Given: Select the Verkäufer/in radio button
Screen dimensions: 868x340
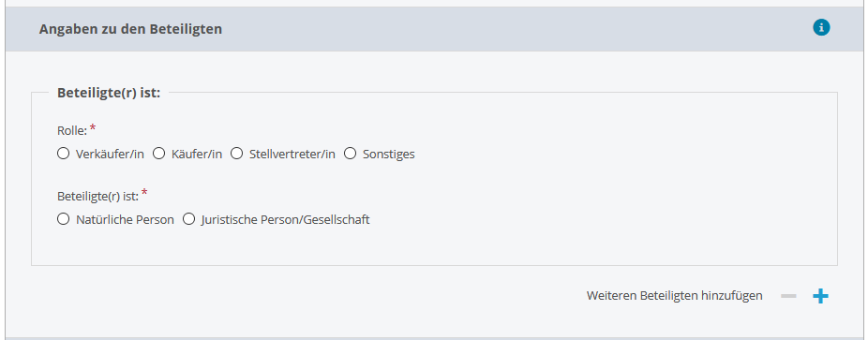Looking at the screenshot, I should 63,154.
